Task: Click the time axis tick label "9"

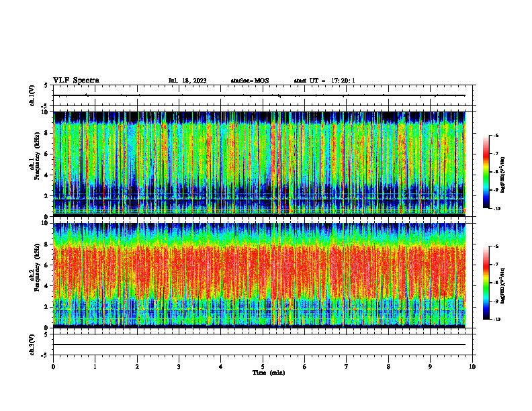Action: click(x=430, y=367)
